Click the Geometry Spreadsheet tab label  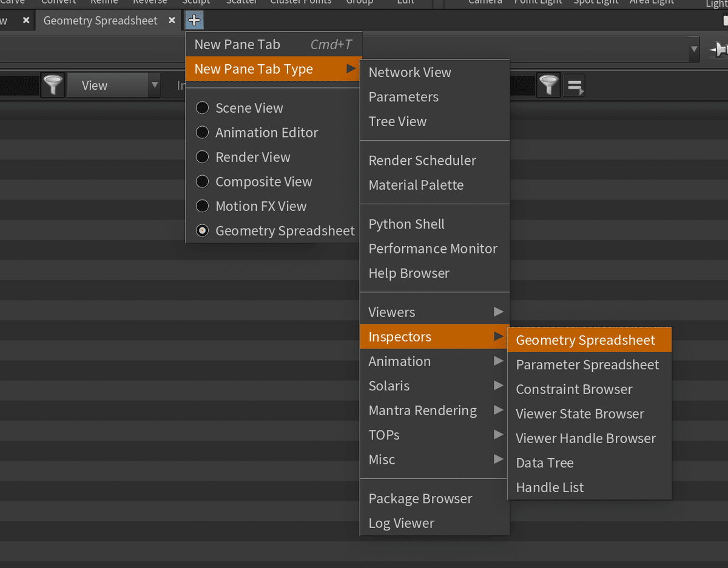click(x=100, y=21)
